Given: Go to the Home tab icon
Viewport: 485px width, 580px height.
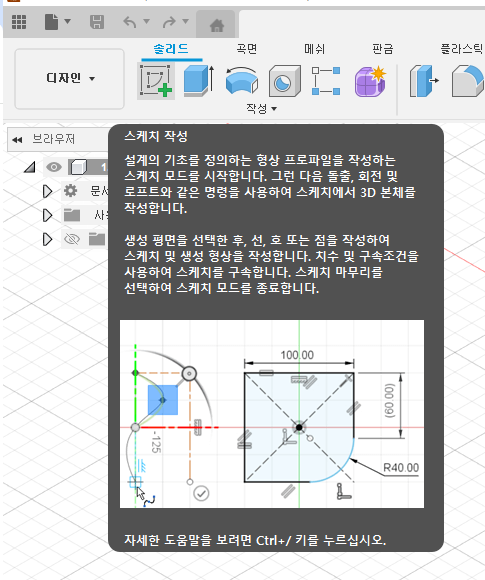Looking at the screenshot, I should coord(216,25).
